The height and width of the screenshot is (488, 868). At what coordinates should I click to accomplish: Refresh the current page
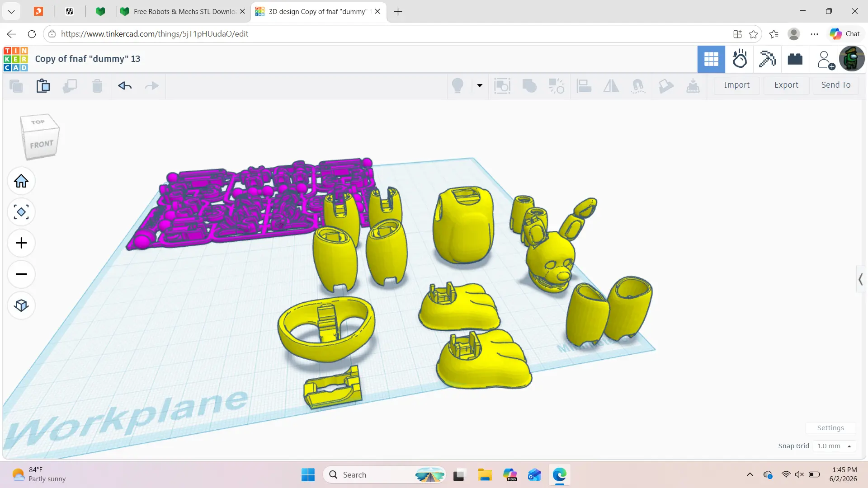(32, 34)
